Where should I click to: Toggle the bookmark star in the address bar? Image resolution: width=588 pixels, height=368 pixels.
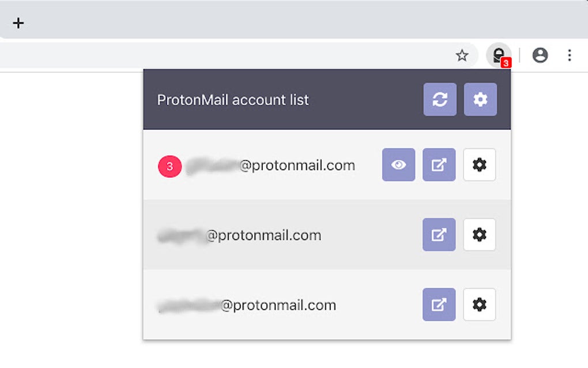click(x=462, y=55)
